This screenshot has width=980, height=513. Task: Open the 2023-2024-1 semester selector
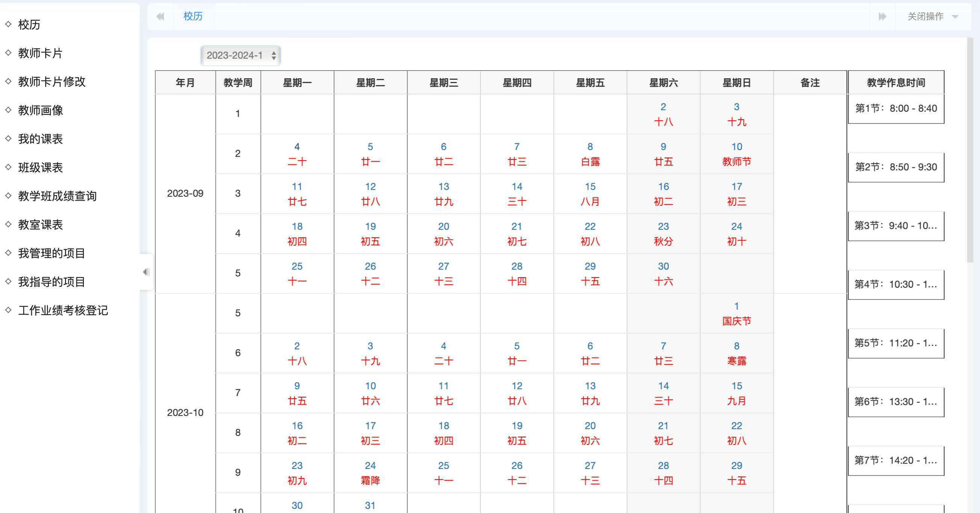pos(241,55)
